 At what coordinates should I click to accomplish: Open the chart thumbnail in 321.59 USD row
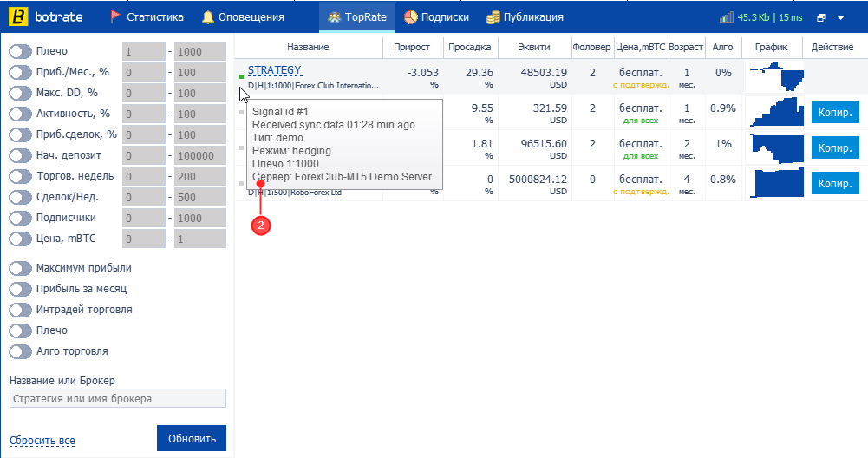pos(776,113)
